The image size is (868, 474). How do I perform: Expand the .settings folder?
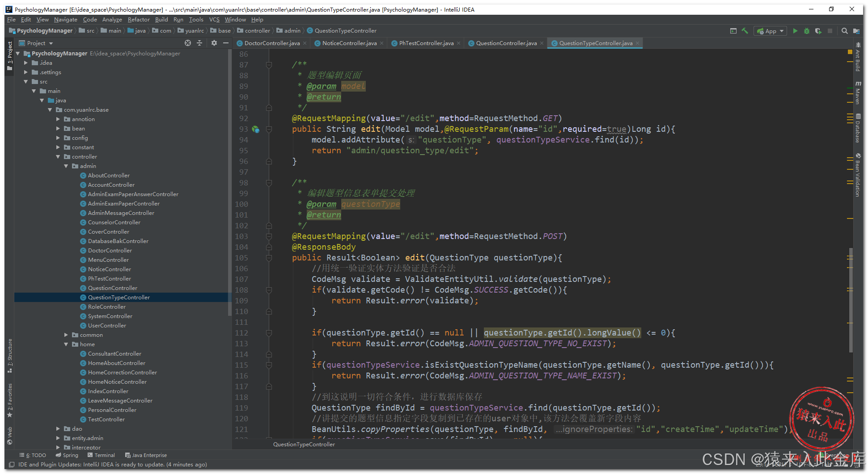26,72
